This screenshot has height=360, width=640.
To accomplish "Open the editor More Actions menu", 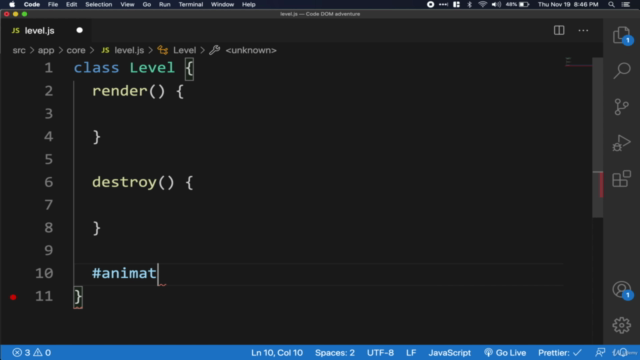I will [x=583, y=30].
